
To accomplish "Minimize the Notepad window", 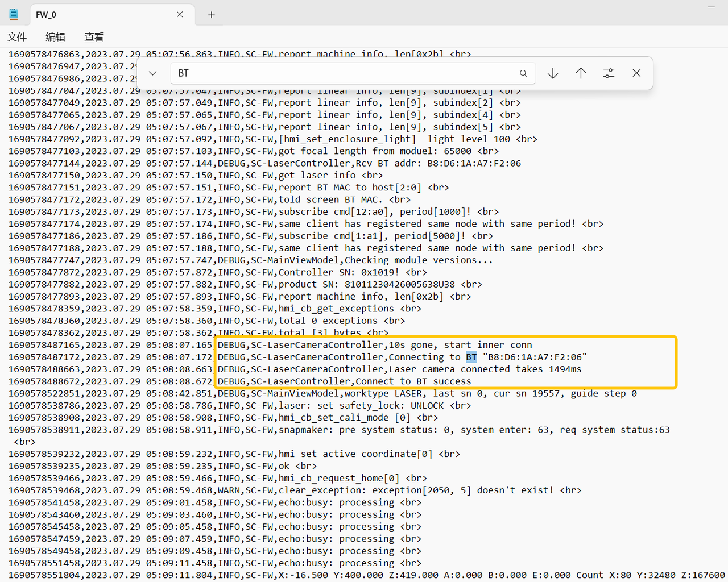I will click(711, 7).
